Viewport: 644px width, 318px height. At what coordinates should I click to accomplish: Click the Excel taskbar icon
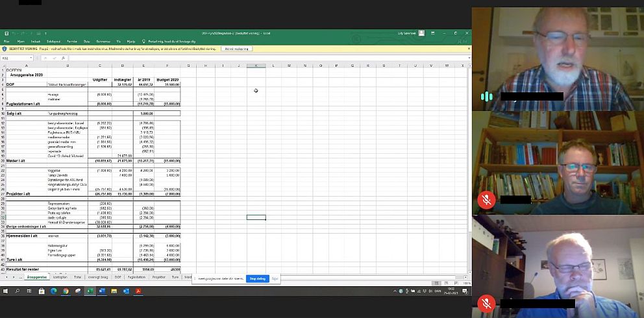(90, 291)
